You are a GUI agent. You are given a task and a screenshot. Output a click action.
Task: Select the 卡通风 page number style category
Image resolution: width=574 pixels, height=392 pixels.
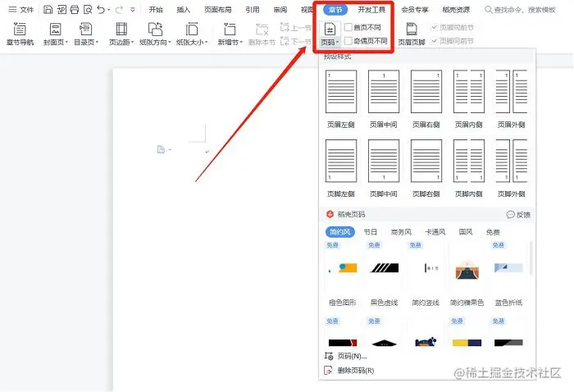(435, 232)
